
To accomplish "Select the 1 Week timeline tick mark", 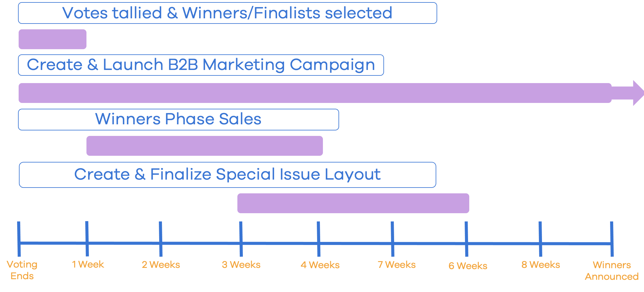I will click(87, 239).
